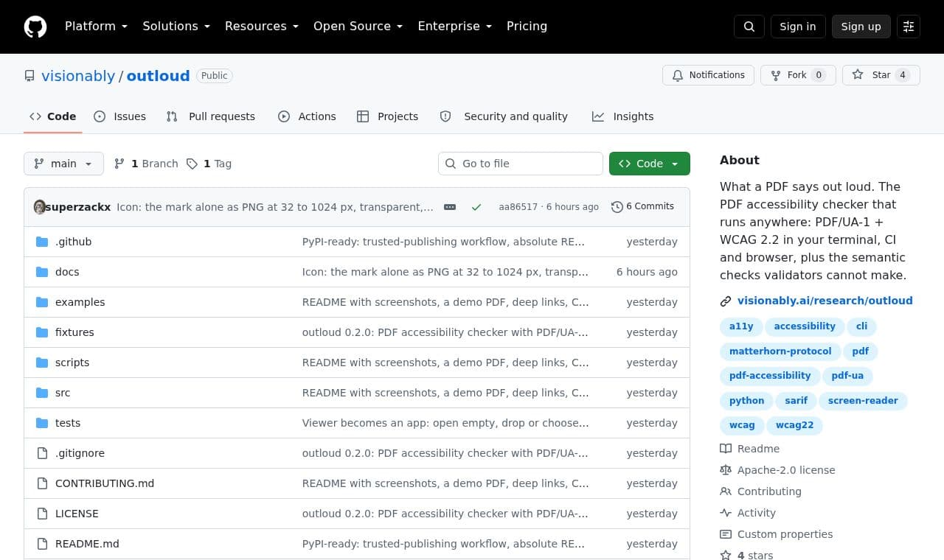
Task: Open the 6 Commits history
Action: coord(643,206)
